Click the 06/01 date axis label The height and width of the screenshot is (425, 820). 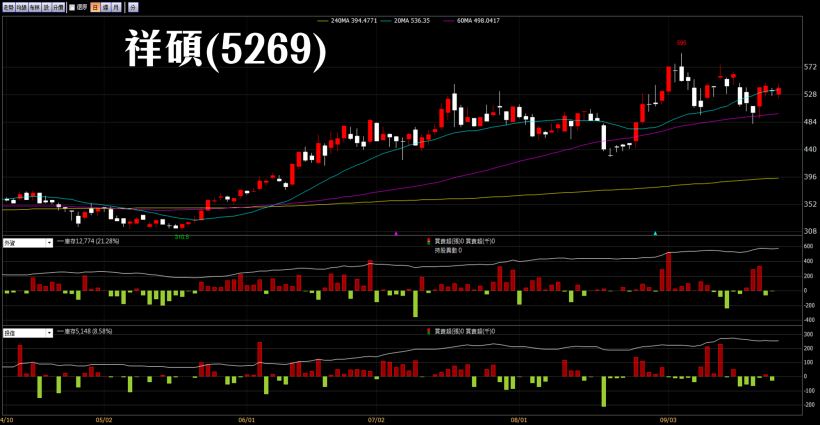tap(246, 419)
